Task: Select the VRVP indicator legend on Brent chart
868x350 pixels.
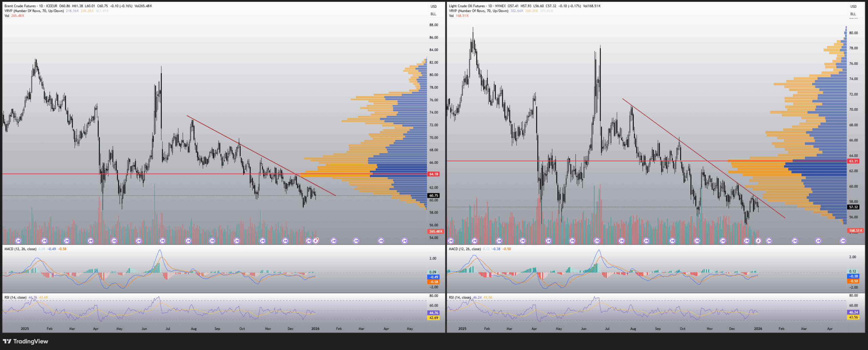Action: 34,11
